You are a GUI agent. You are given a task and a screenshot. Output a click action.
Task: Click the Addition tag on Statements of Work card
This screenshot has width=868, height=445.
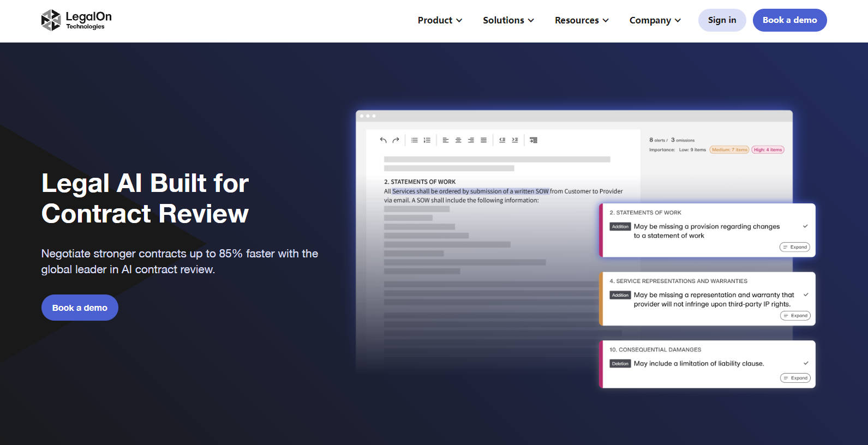point(620,226)
